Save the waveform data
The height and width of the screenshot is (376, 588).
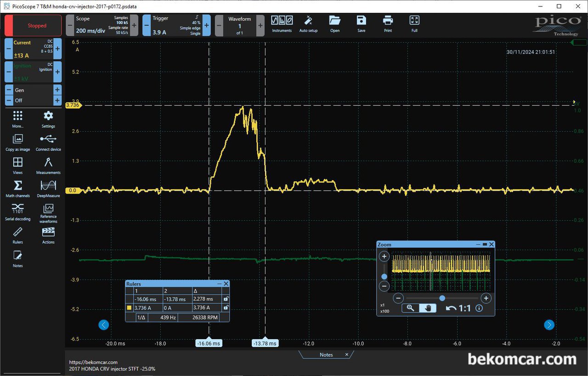pyautogui.click(x=362, y=24)
